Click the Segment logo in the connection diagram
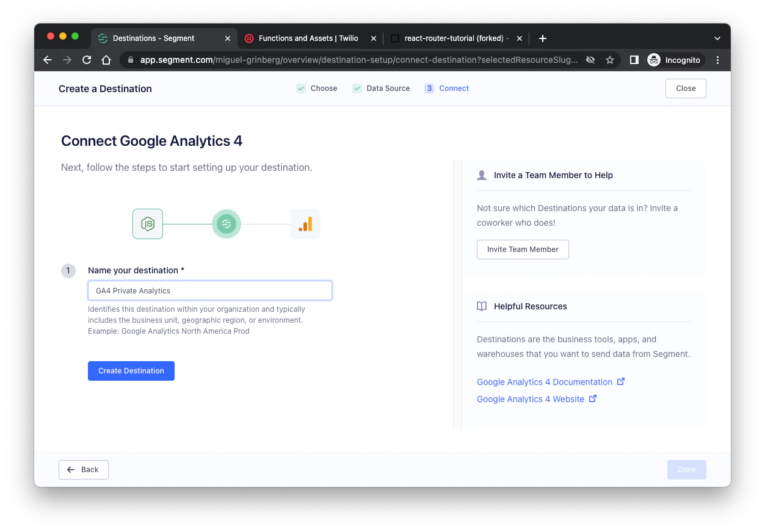Viewport: 765px width, 532px height. (227, 223)
